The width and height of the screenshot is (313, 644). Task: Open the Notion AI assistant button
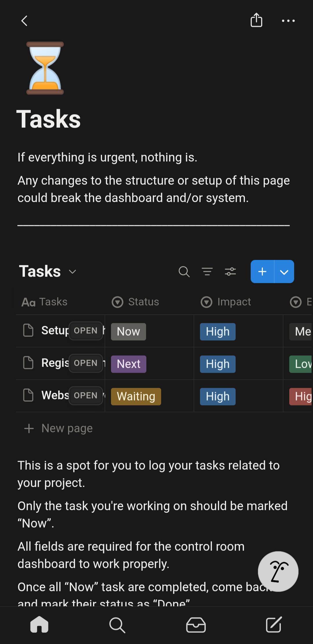point(278,571)
